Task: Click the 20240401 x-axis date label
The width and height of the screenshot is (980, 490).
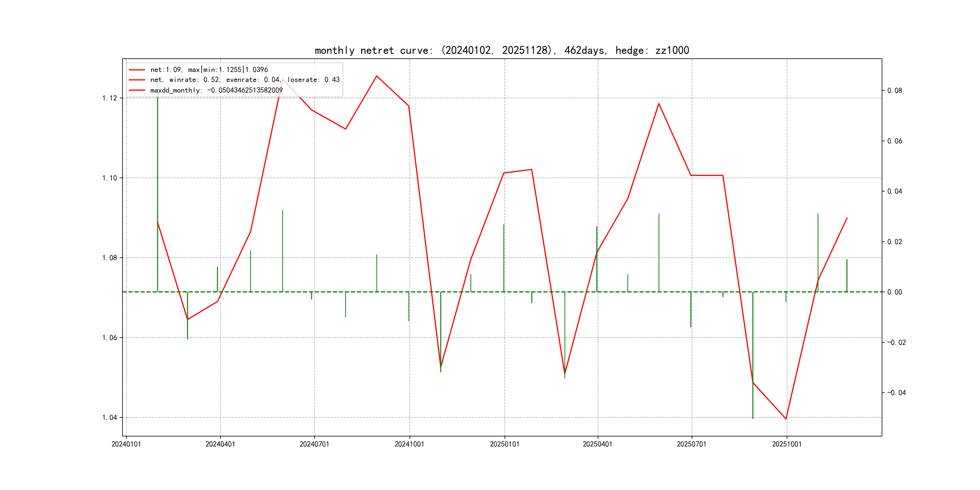Action: (220, 444)
